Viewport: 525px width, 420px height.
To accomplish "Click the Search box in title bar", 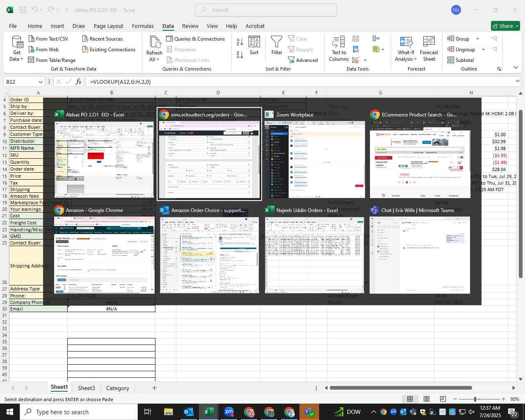I will click(x=266, y=10).
